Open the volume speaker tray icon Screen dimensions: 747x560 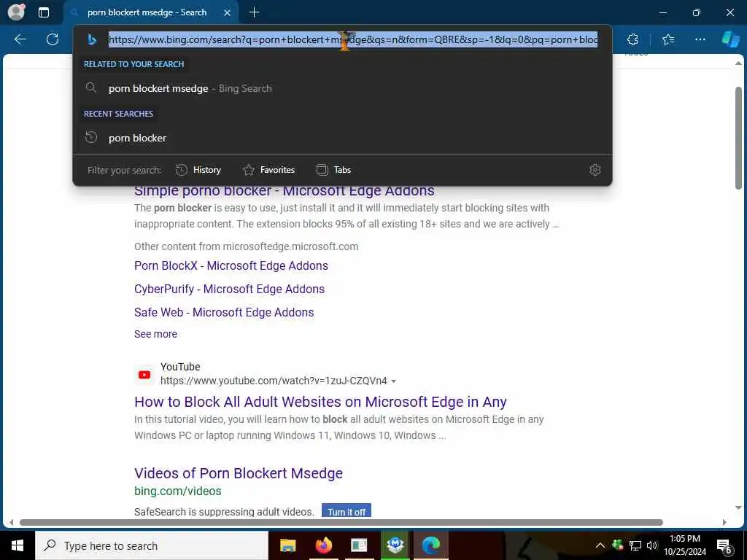coord(652,545)
